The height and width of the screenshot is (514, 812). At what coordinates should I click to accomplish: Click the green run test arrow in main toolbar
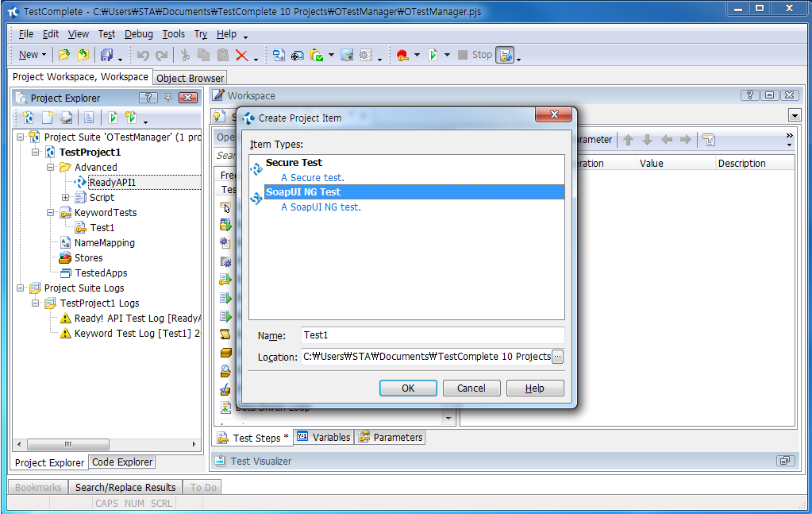432,55
